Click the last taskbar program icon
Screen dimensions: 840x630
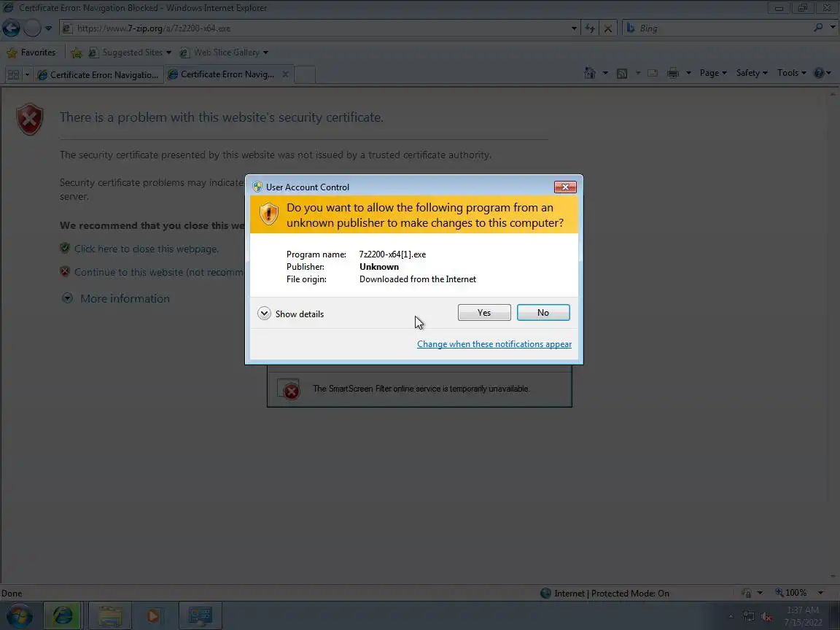[x=201, y=615]
